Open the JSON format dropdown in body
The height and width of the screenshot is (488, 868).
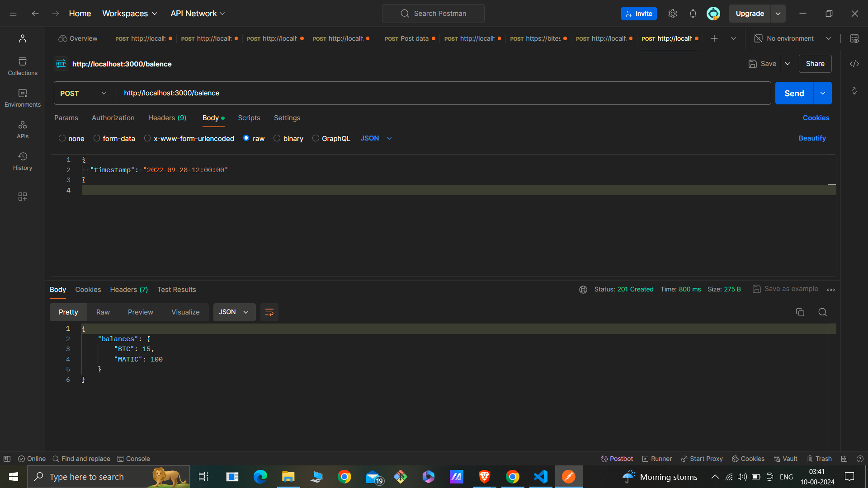[376, 138]
